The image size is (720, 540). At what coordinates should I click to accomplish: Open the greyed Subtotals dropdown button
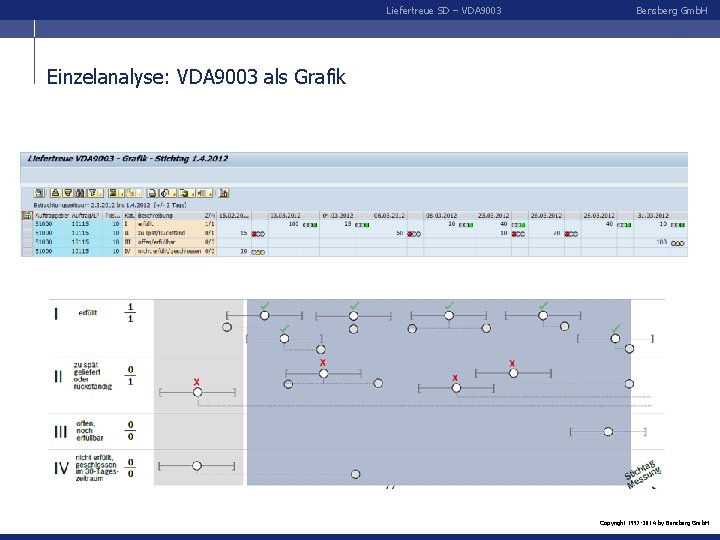134,193
